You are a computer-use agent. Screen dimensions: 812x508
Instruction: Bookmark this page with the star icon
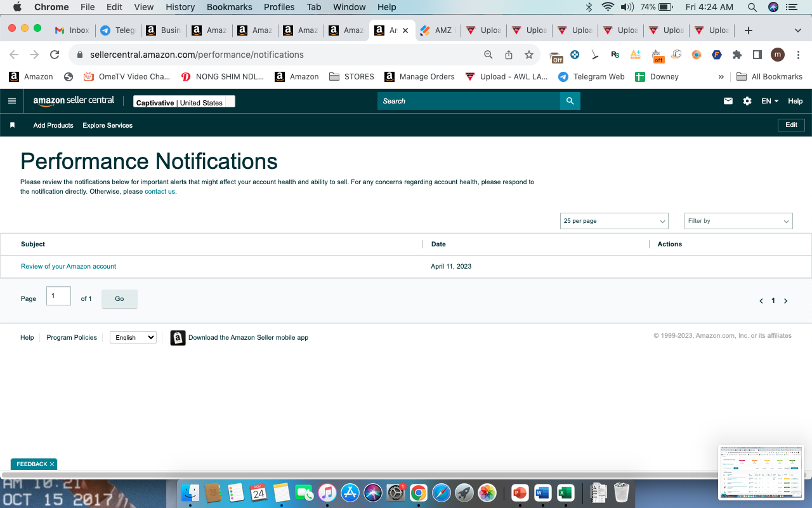point(529,55)
